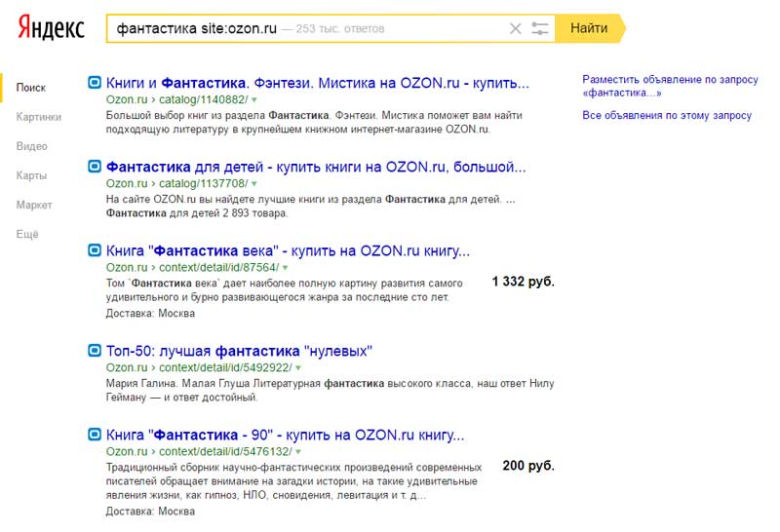Click favicon next to Книги и Фантастика result
The image size is (780, 532).
pyautogui.click(x=95, y=83)
